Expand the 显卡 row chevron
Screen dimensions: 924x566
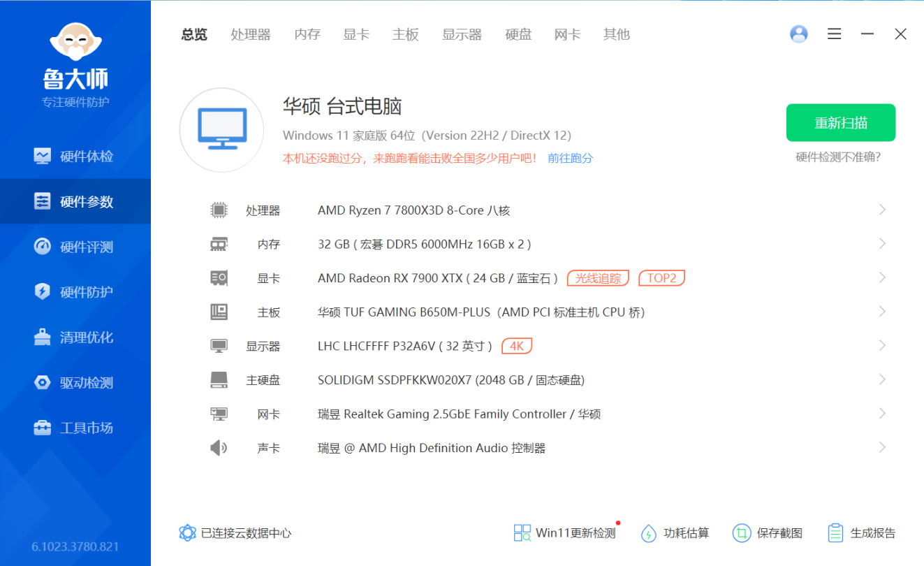[882, 278]
